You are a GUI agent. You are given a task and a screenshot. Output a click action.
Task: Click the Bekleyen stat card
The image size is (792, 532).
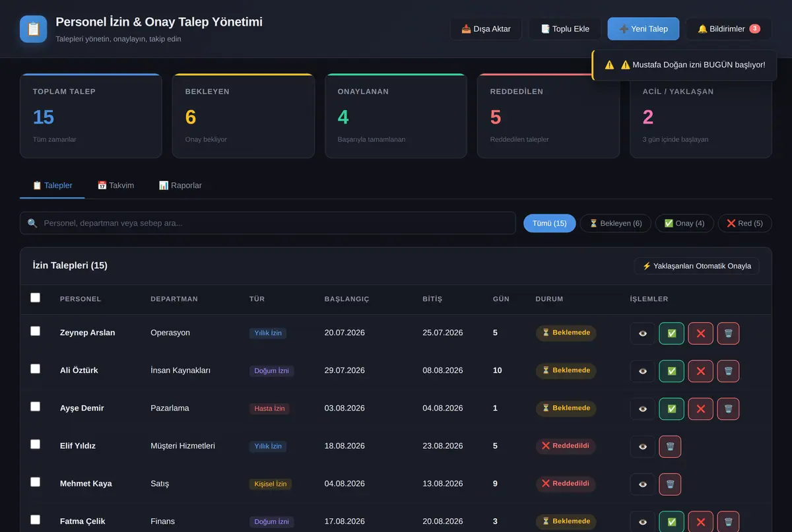tap(243, 116)
